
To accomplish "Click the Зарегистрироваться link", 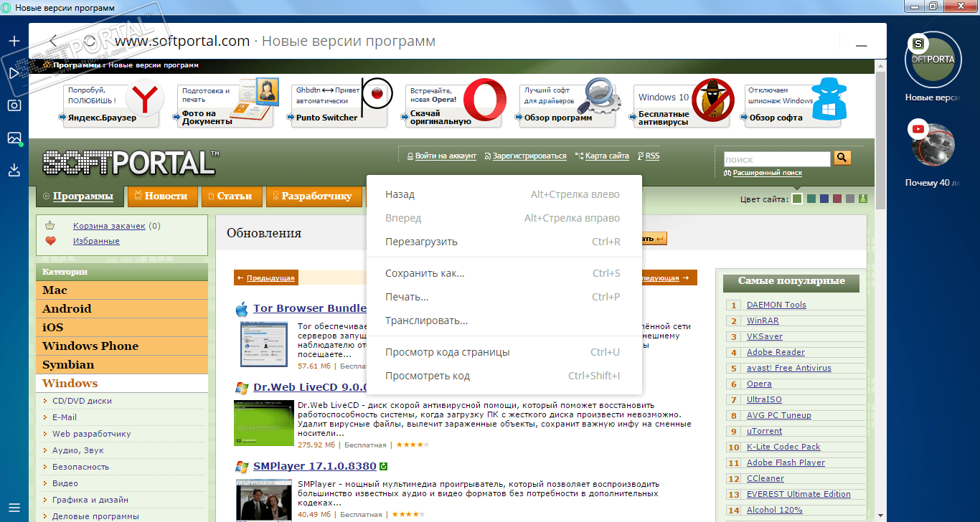I will (529, 156).
